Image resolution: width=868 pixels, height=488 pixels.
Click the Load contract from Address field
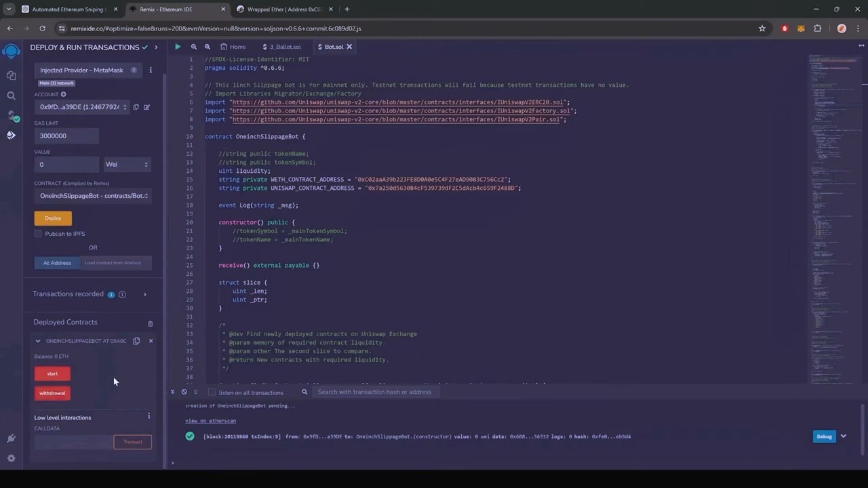[x=115, y=263]
